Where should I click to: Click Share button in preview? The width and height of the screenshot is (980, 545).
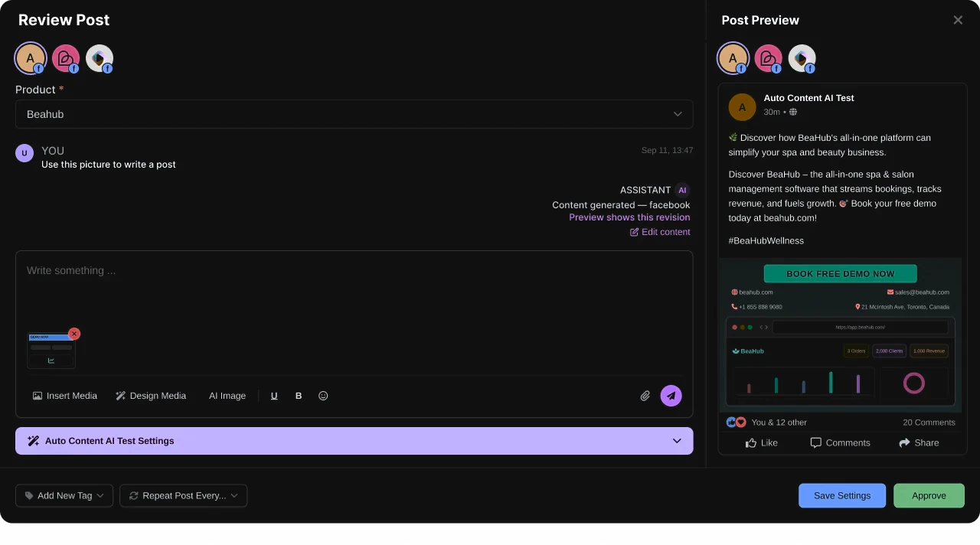pyautogui.click(x=919, y=442)
